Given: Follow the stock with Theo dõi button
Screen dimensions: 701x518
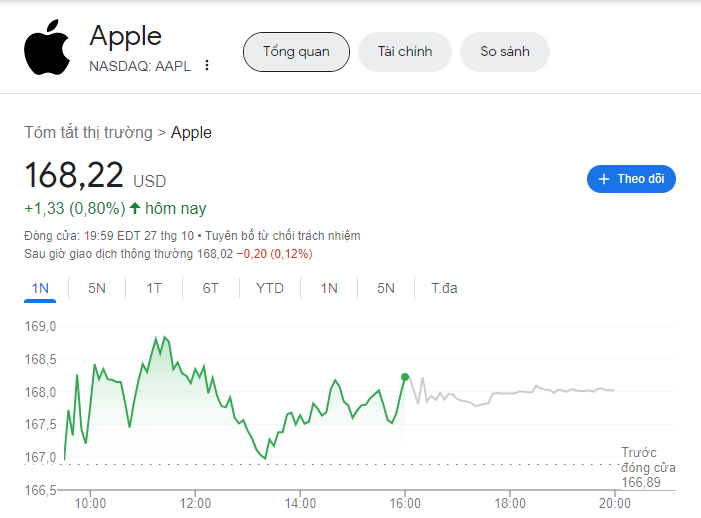Looking at the screenshot, I should (631, 179).
